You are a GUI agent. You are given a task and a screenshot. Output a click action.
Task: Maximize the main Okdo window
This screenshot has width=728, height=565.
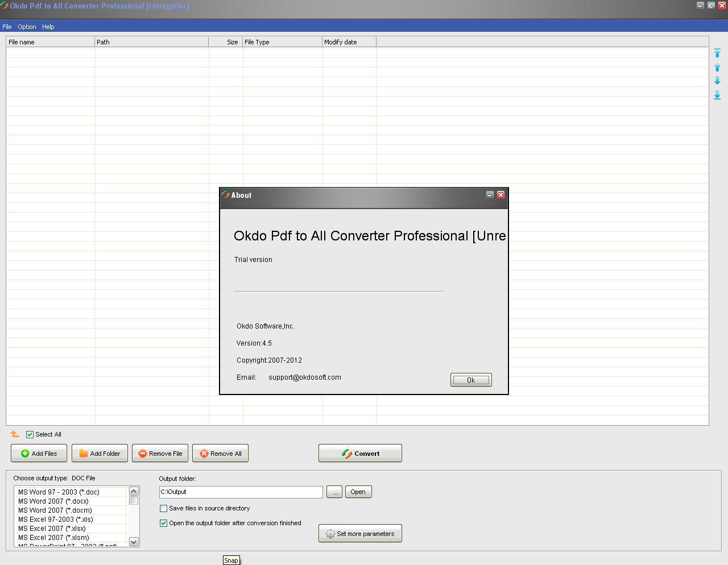coord(711,5)
